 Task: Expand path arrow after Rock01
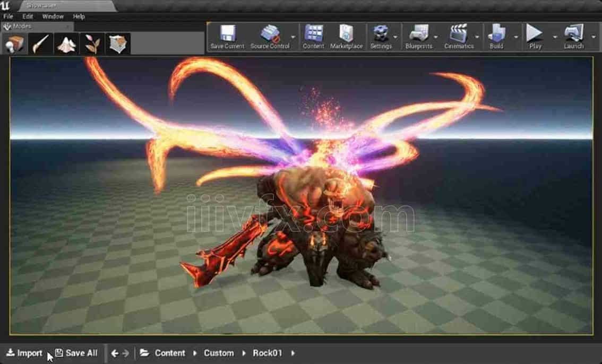pos(293,353)
